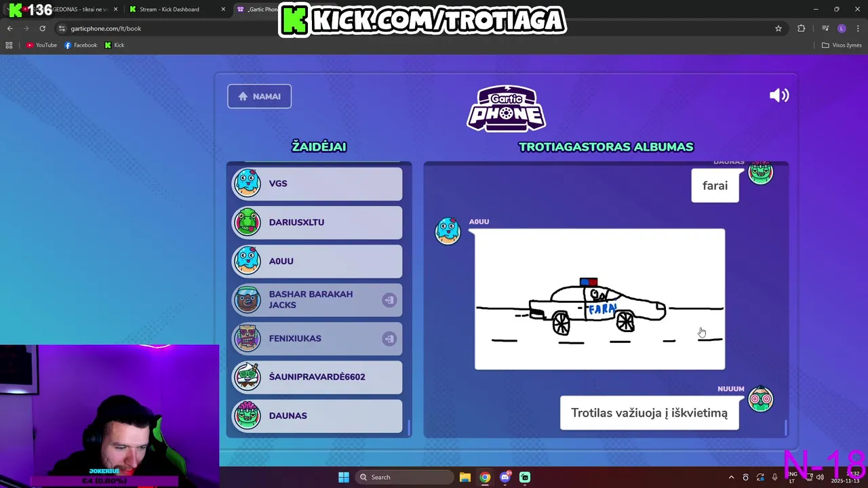Select player ŠAUNIPRAVARDĖ6602 row

(x=317, y=377)
